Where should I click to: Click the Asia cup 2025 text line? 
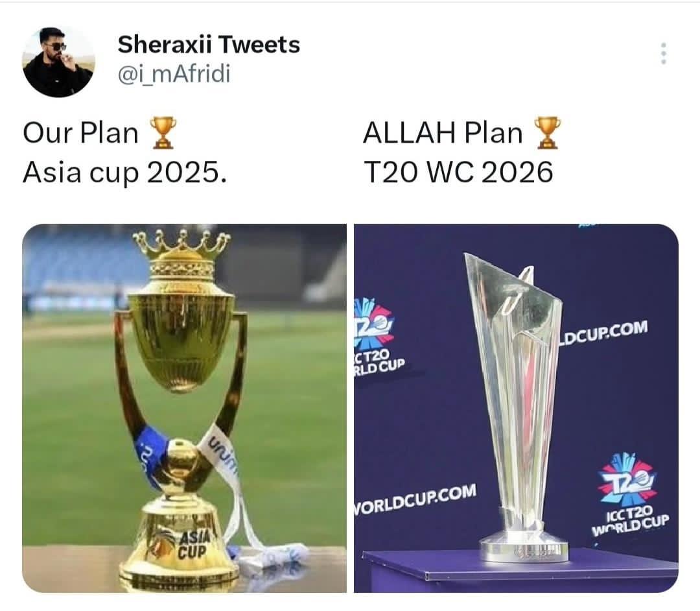click(x=124, y=173)
